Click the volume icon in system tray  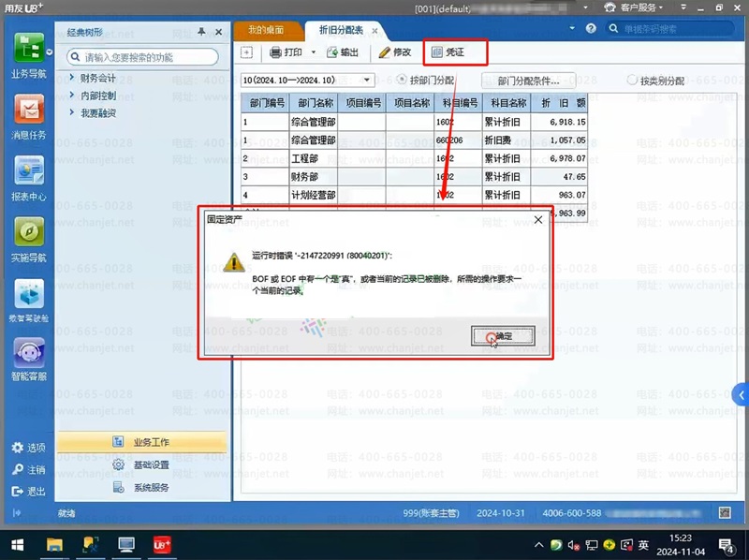point(574,545)
